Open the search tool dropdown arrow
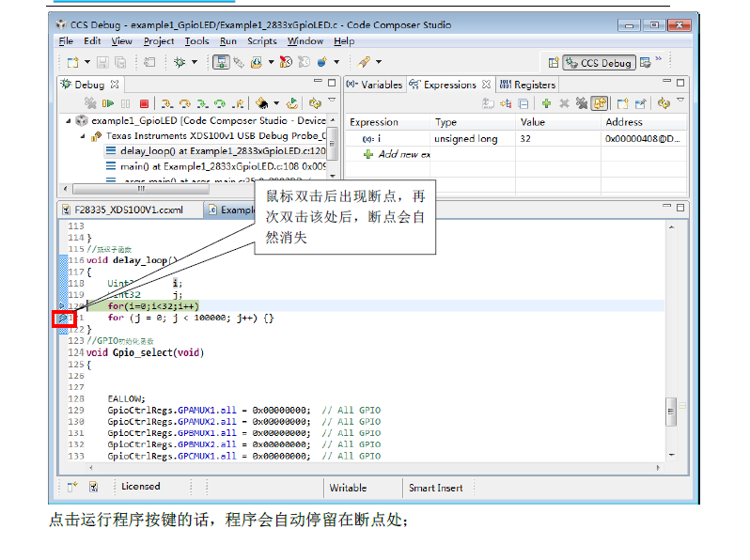The height and width of the screenshot is (560, 750). (x=379, y=62)
